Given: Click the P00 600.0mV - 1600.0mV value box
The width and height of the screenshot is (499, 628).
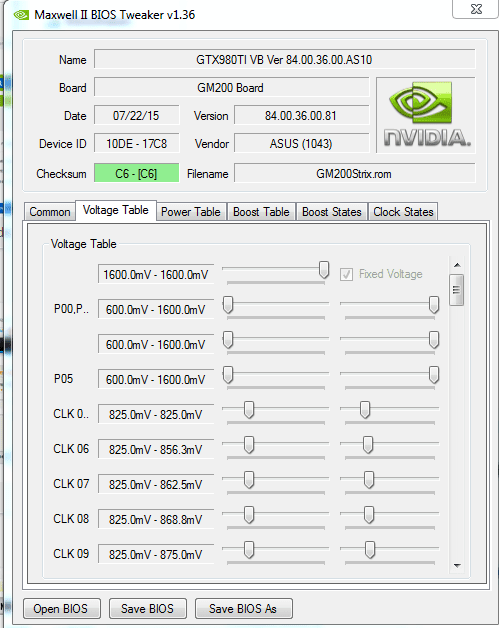Looking at the screenshot, I should (x=156, y=310).
